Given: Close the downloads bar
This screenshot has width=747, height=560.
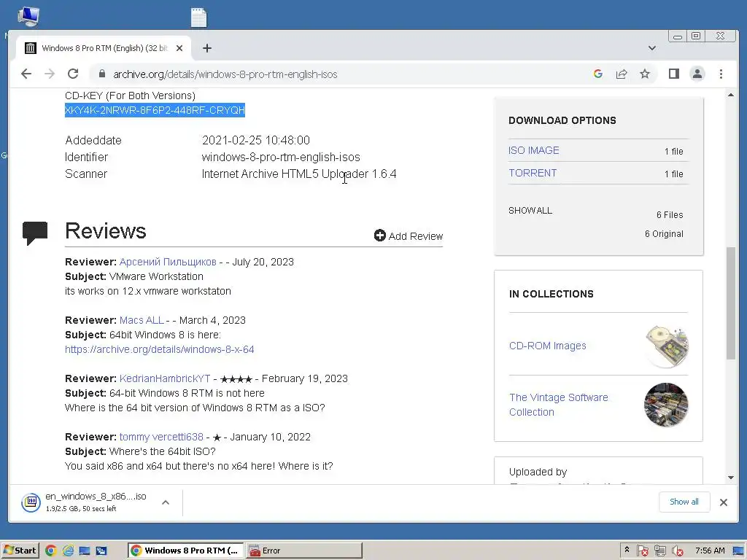Looking at the screenshot, I should click(x=723, y=502).
